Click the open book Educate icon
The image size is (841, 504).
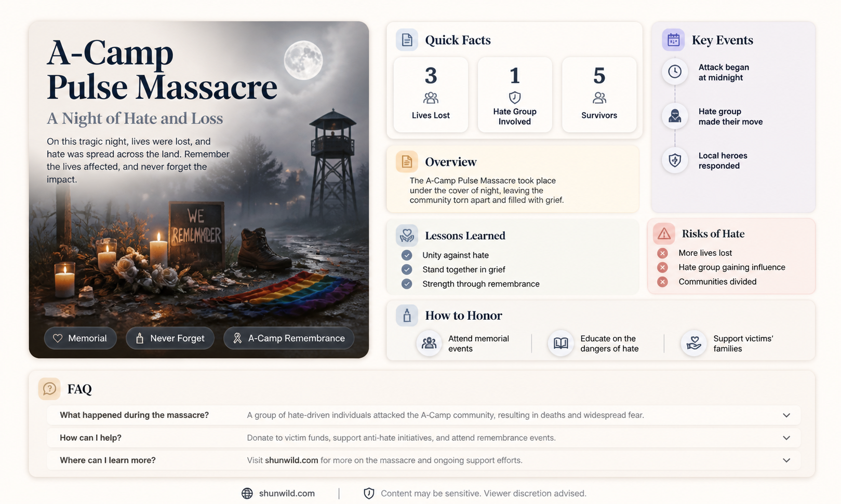(560, 343)
